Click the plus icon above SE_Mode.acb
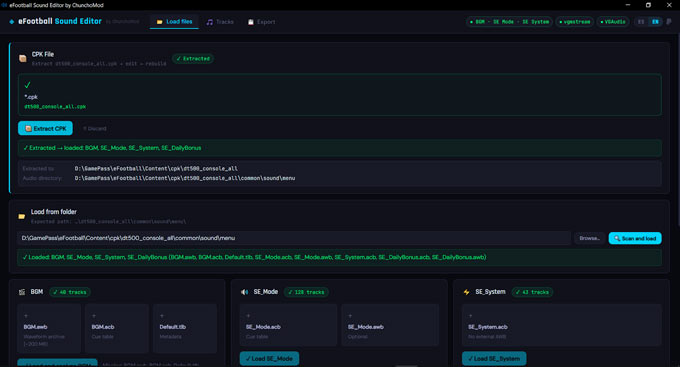The width and height of the screenshot is (680, 367). point(248,316)
